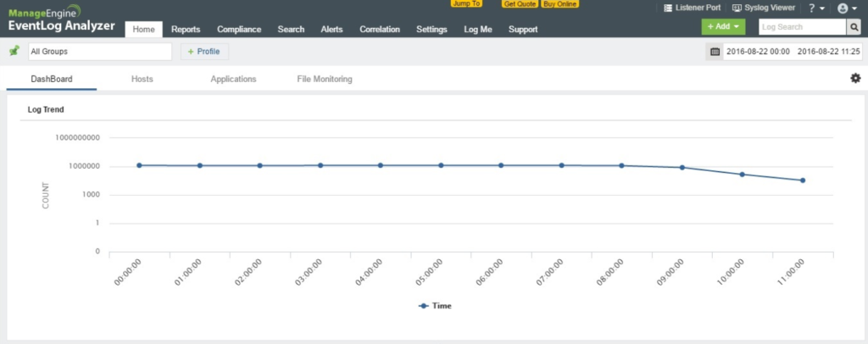The width and height of the screenshot is (868, 344).
Task: Click the add Profile button
Action: pos(204,52)
